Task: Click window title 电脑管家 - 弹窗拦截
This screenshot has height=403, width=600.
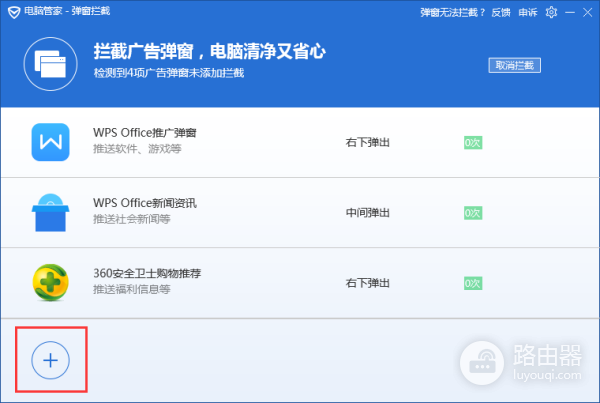Action: 67,11
